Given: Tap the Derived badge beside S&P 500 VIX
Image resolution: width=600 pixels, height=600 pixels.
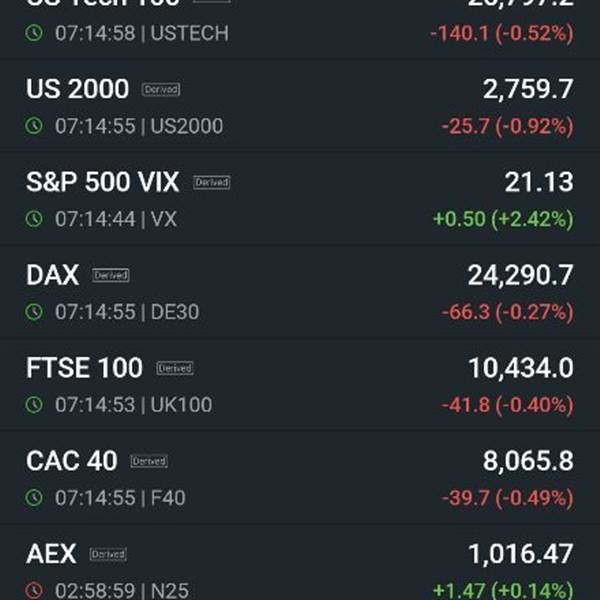Looking at the screenshot, I should 212,182.
